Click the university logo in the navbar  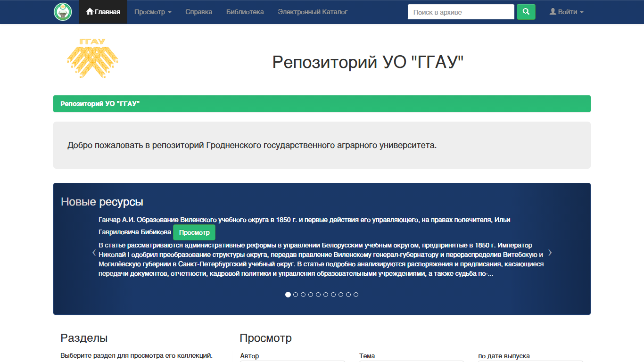63,12
